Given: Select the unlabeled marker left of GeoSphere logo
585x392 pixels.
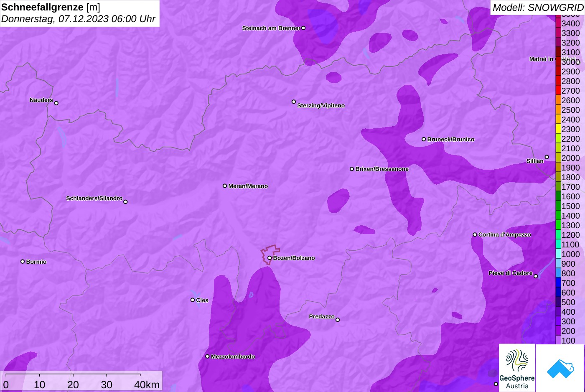Looking at the screenshot, I should [x=496, y=384].
